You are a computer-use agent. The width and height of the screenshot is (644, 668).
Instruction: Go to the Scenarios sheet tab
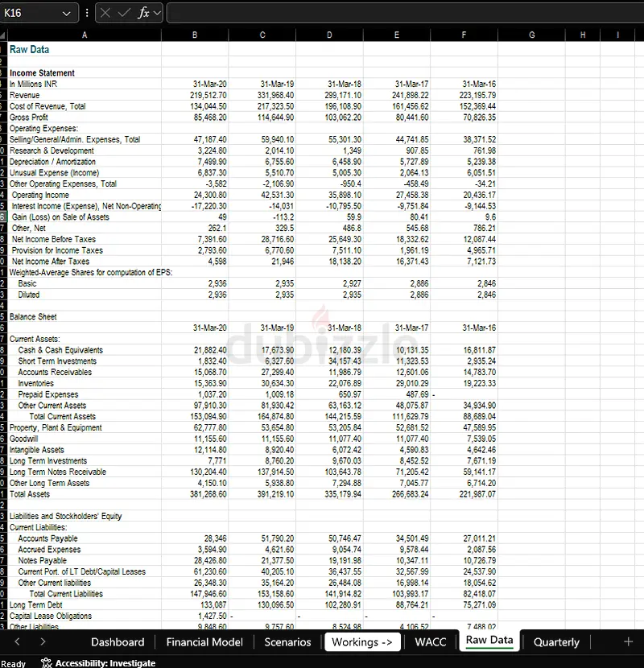287,641
